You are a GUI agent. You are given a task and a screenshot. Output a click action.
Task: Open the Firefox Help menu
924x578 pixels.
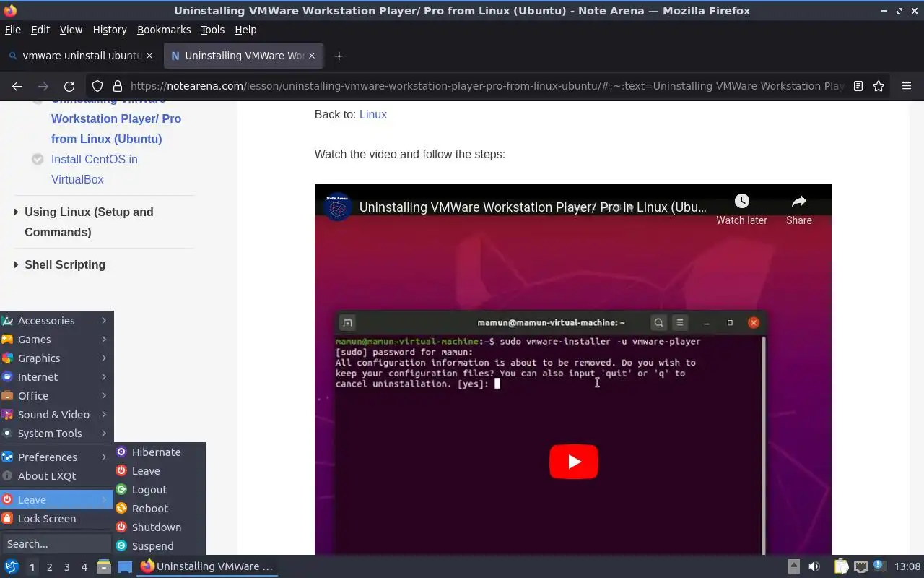tap(245, 30)
